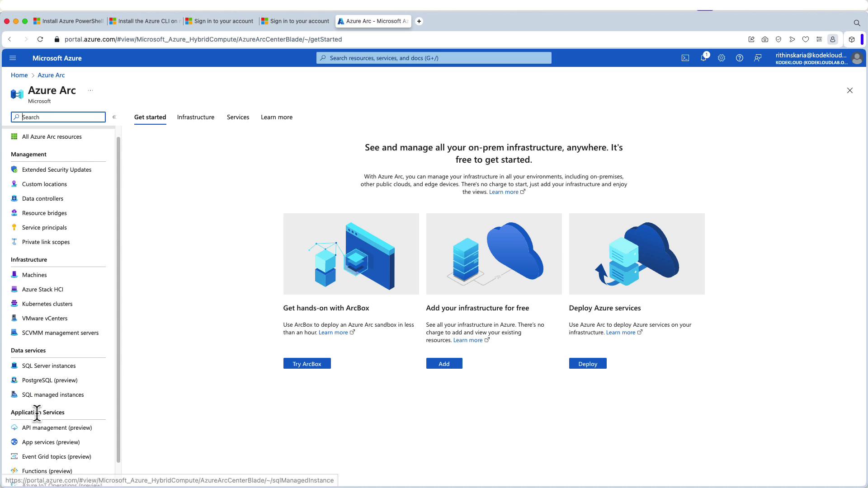Switch to the Infrastructure tab
Viewport: 868px width, 488px height.
click(196, 117)
